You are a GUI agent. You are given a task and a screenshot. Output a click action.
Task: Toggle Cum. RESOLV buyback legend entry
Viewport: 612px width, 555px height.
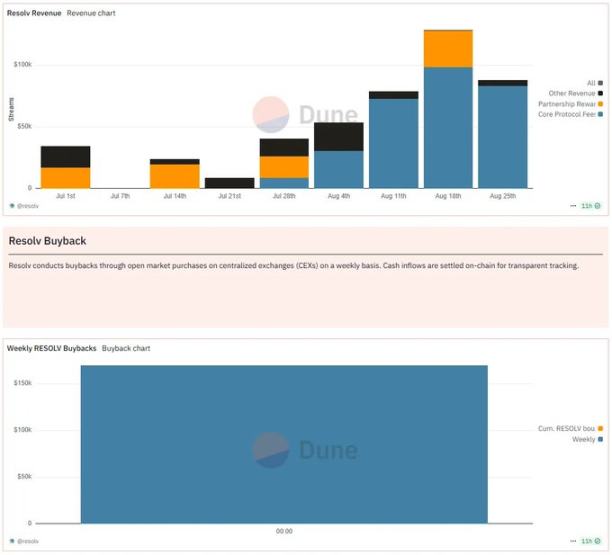(x=570, y=428)
